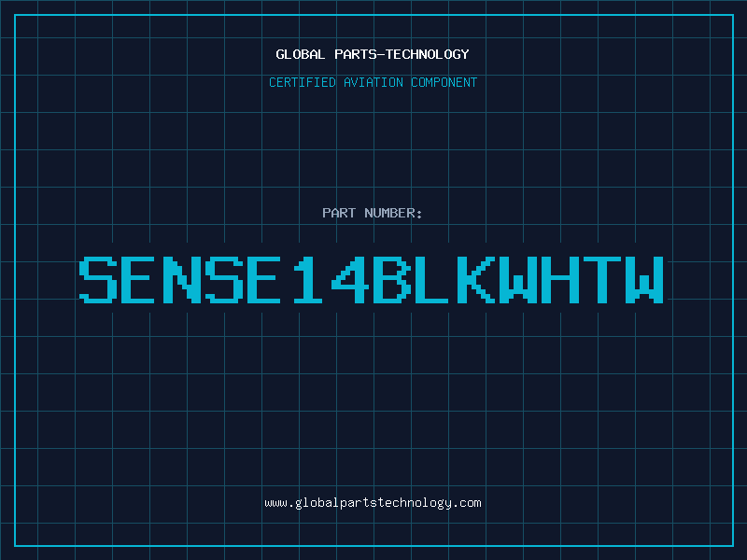Click the CERTIFIED word in the subtitle
Screen dimensions: 747x560
click(x=302, y=82)
